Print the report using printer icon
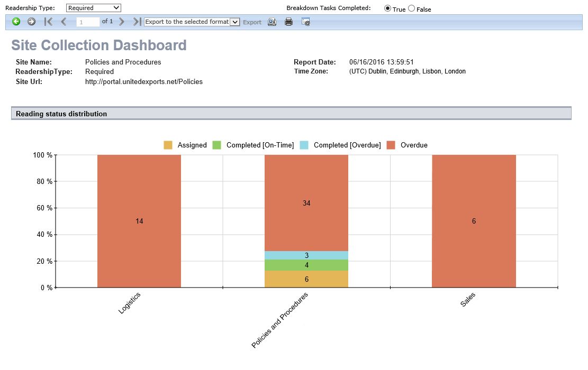588x370 pixels. click(x=288, y=22)
